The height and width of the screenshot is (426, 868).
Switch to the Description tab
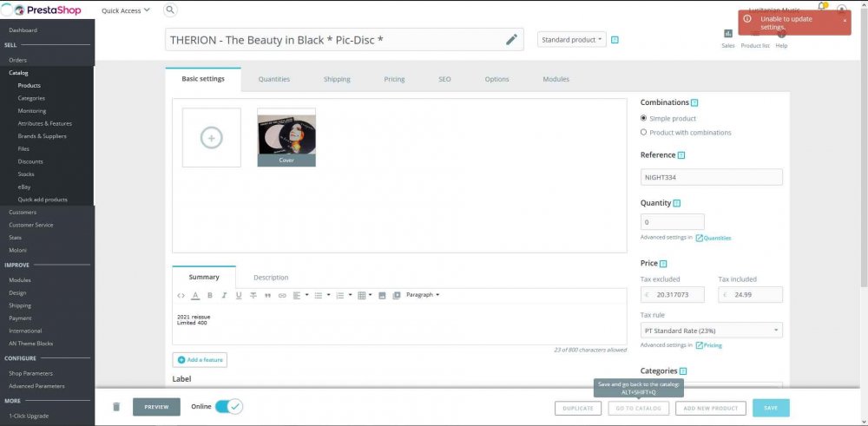pyautogui.click(x=271, y=278)
